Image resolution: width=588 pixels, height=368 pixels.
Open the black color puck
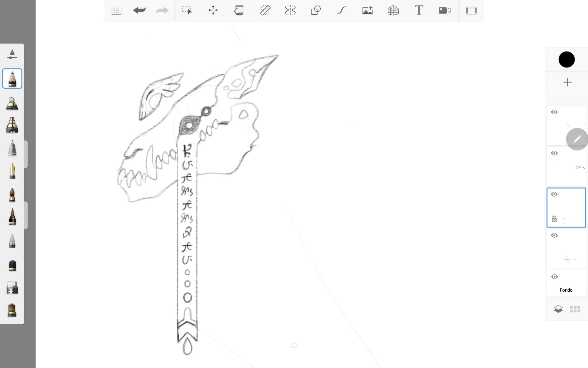coord(567,59)
